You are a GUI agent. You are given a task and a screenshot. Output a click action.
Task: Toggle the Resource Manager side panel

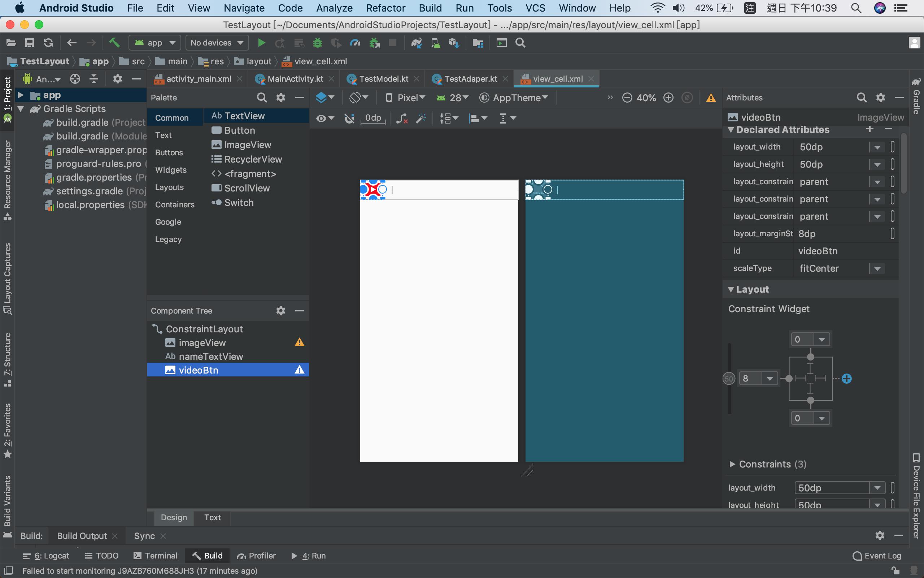pos(7,180)
